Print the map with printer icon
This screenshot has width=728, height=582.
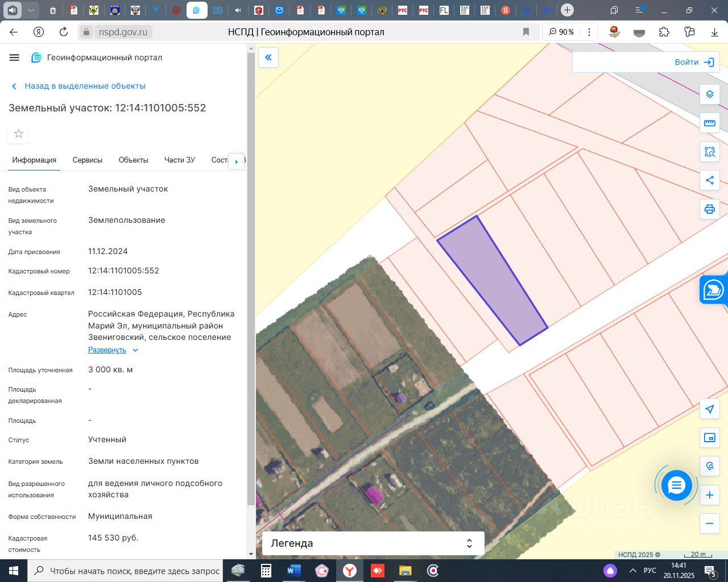pos(709,209)
